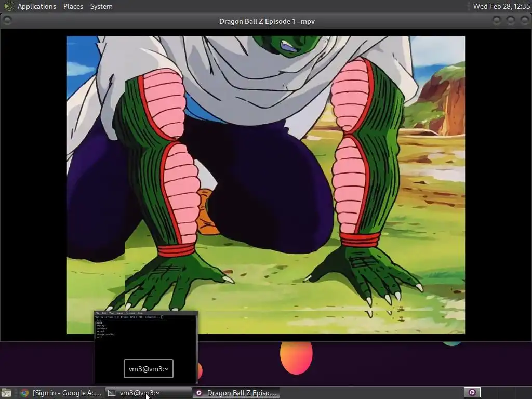Open the Applications menu

click(x=37, y=6)
